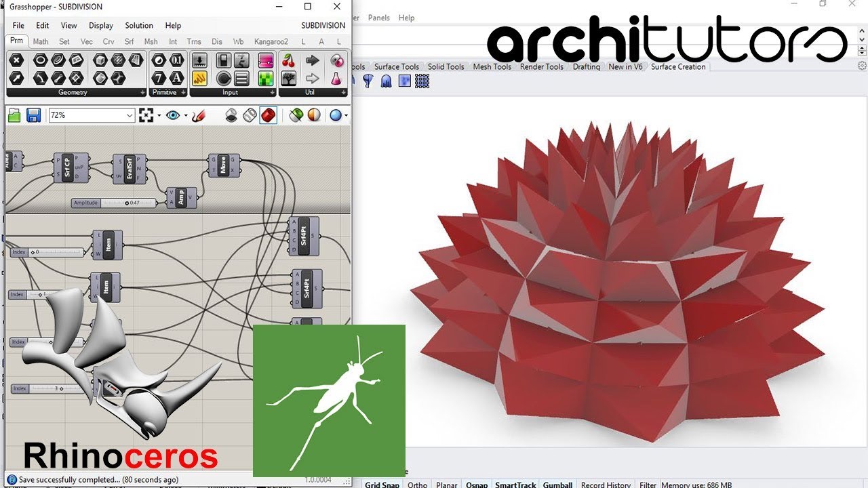The height and width of the screenshot is (488, 868).
Task: Select the Point parameter hexagon icon
Action: pyautogui.click(x=16, y=61)
